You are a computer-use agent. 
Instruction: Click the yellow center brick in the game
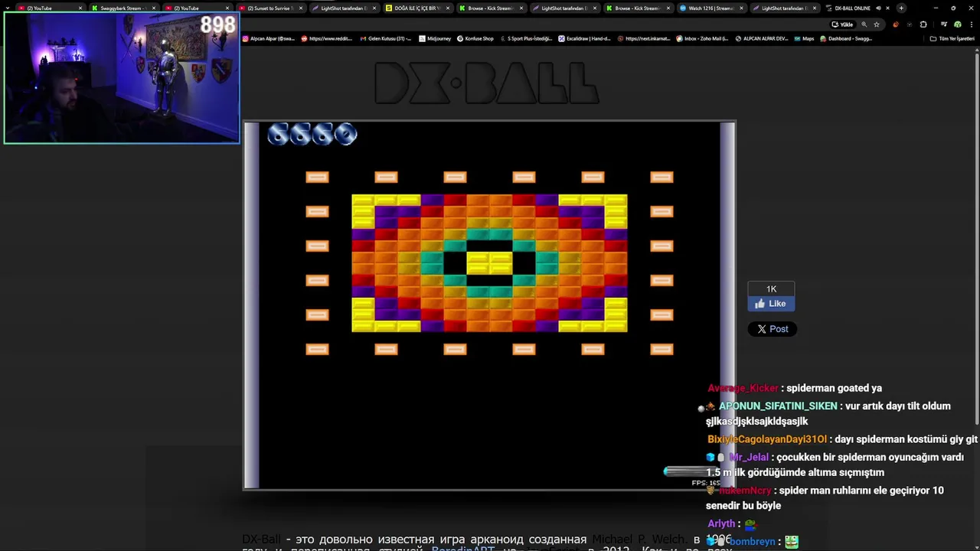489,262
